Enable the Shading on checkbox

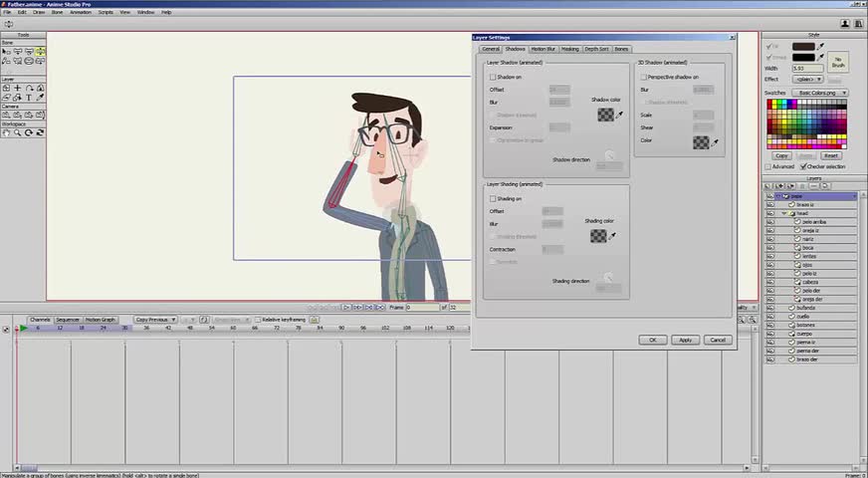[x=493, y=198]
